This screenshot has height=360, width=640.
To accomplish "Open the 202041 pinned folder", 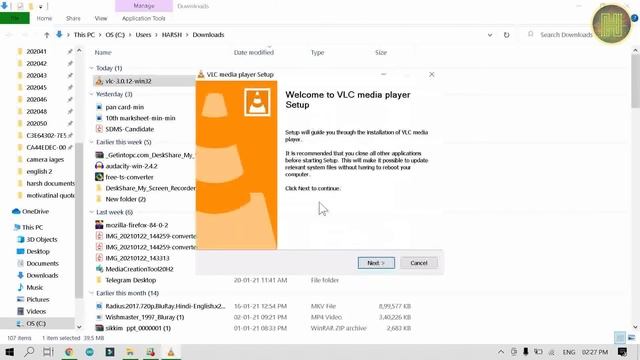I will (36, 51).
